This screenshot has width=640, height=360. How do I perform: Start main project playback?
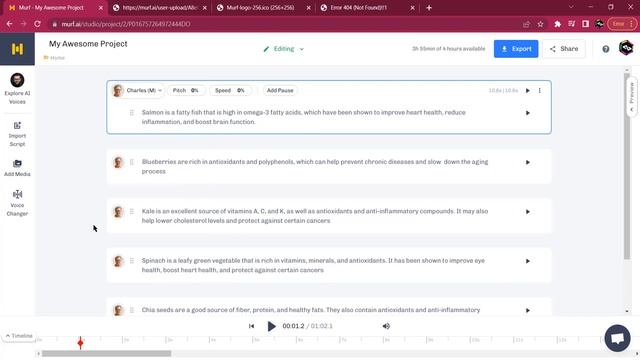tap(271, 326)
